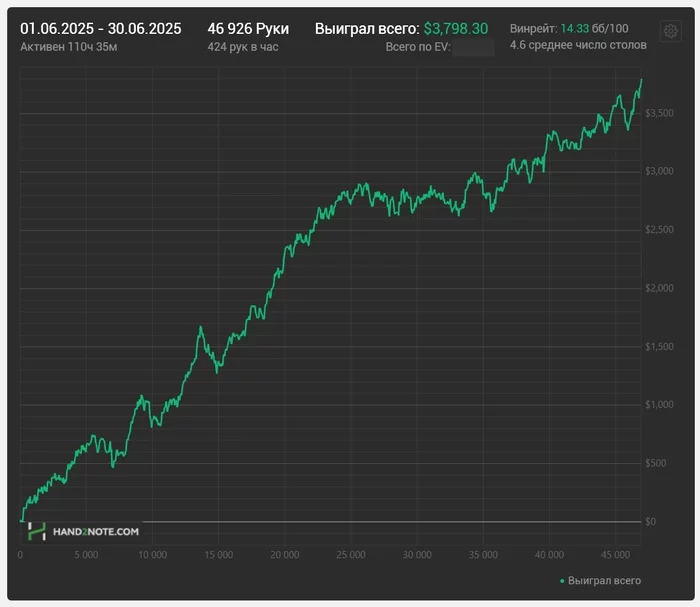Click the hidden EV value field
The height and width of the screenshot is (607, 700).
click(473, 48)
